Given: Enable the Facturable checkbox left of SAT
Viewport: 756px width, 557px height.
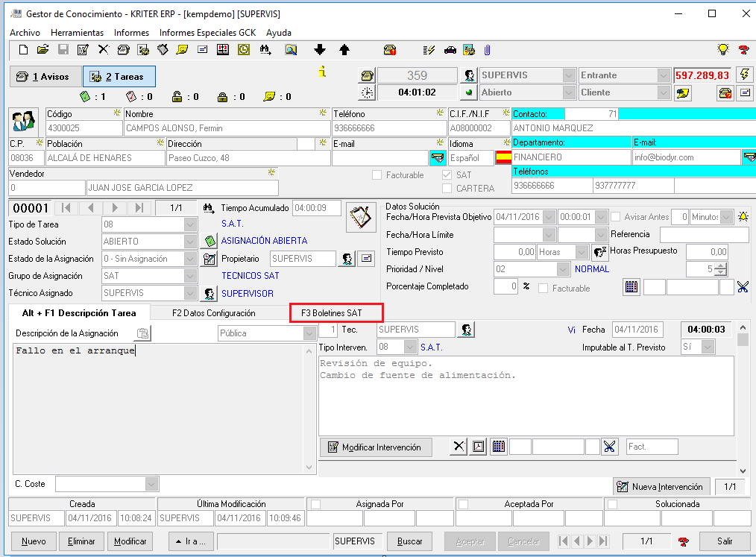Looking at the screenshot, I should point(377,175).
